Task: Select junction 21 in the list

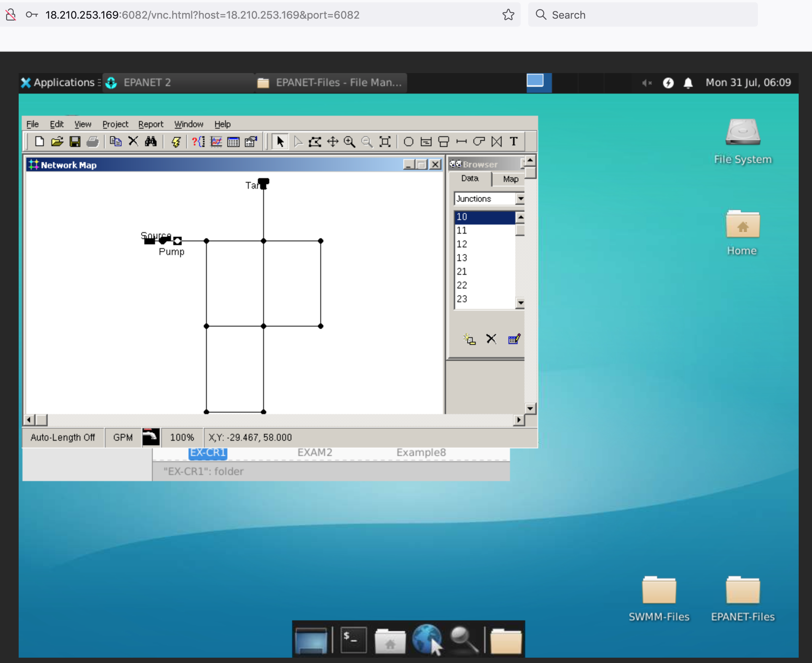Action: click(484, 271)
